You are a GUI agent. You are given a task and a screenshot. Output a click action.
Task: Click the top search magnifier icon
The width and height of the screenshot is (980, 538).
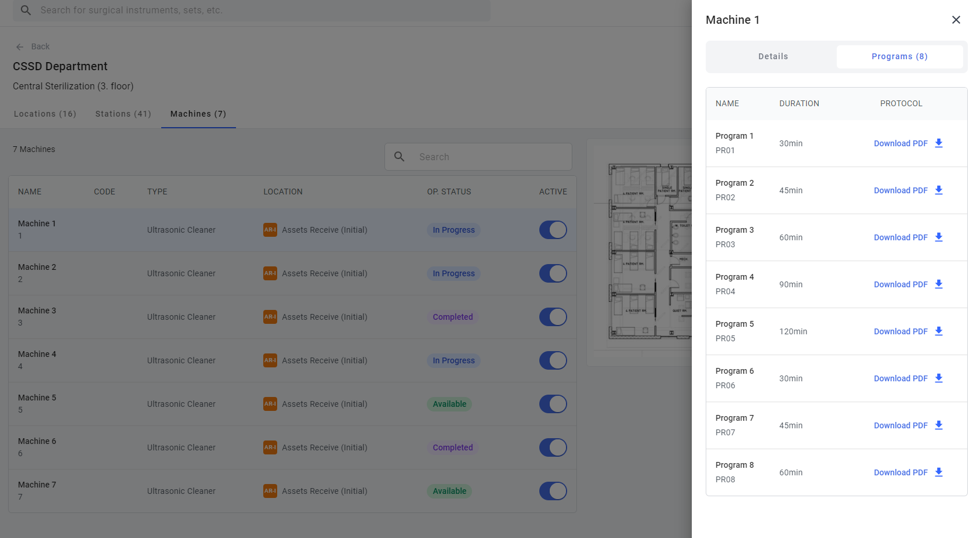tap(26, 10)
